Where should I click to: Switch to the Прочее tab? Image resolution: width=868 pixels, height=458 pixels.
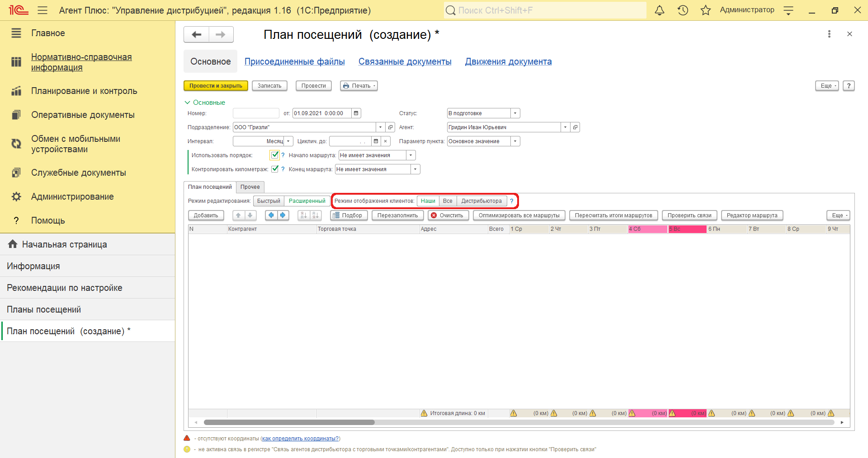click(250, 187)
